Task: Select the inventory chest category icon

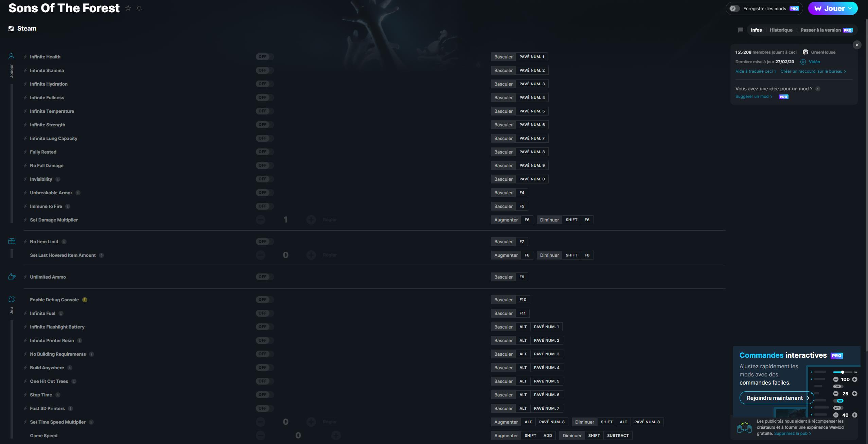Action: tap(12, 241)
